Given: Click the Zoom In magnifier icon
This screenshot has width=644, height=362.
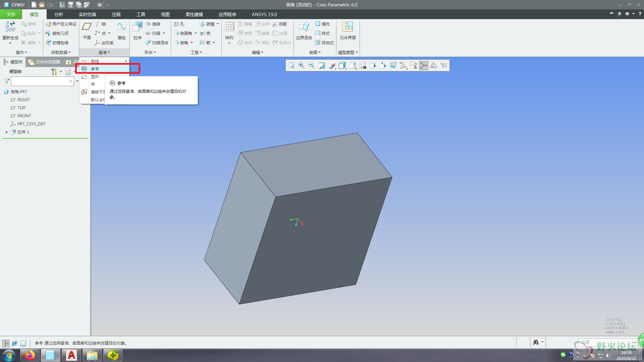Looking at the screenshot, I should pos(301,65).
